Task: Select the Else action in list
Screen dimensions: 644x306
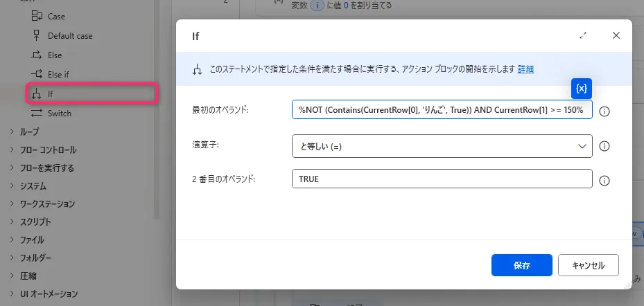Action: [x=55, y=55]
